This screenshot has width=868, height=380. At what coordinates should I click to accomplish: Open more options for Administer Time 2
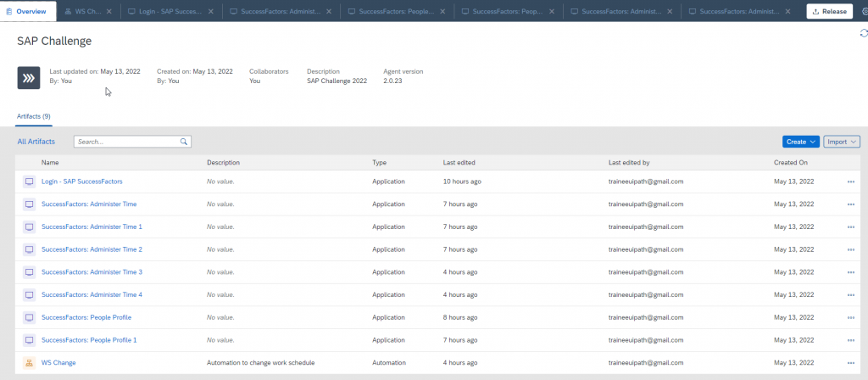(851, 250)
